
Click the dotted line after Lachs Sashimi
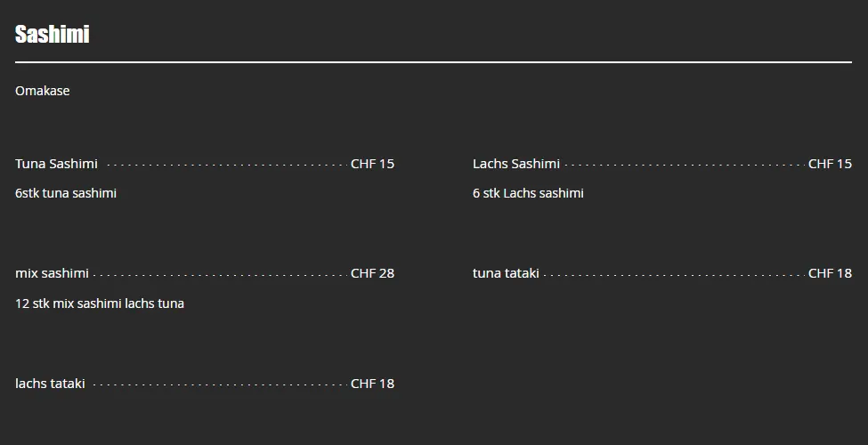(684, 166)
